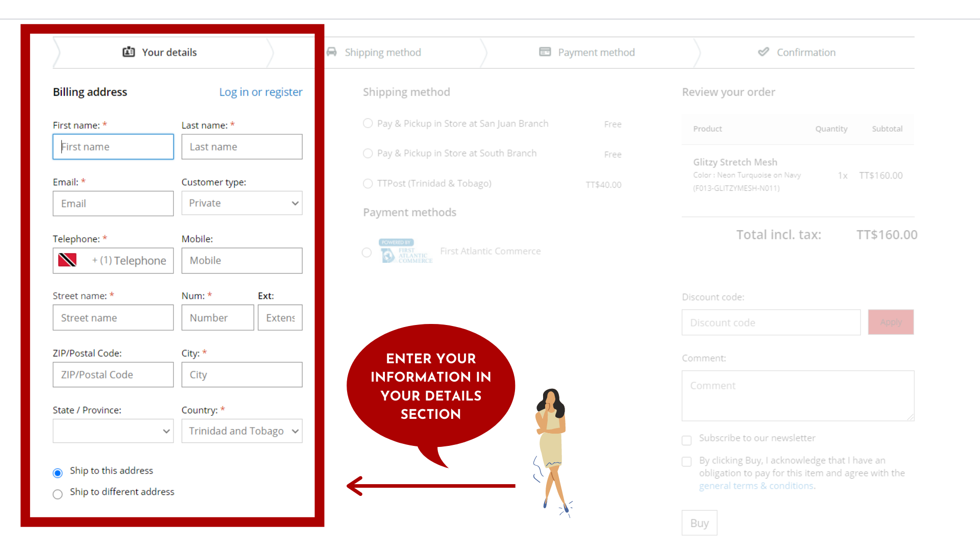Image resolution: width=980 pixels, height=551 pixels.
Task: Click the Buy button to complete purchase
Action: (x=699, y=523)
